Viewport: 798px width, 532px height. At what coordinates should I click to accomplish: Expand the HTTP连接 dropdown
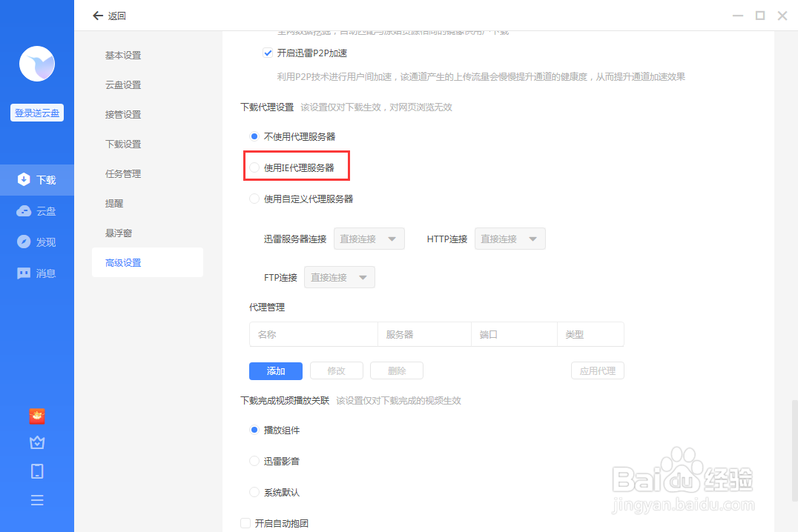coord(510,238)
